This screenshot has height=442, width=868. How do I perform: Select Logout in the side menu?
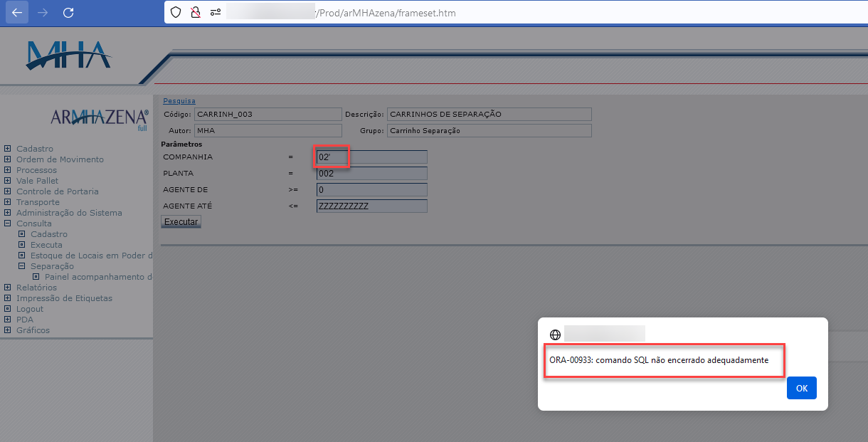point(30,309)
